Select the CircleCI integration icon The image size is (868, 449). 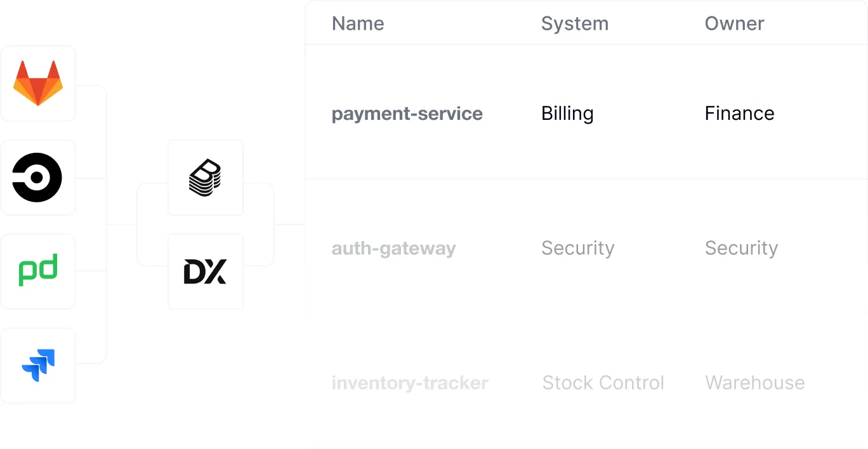37,178
